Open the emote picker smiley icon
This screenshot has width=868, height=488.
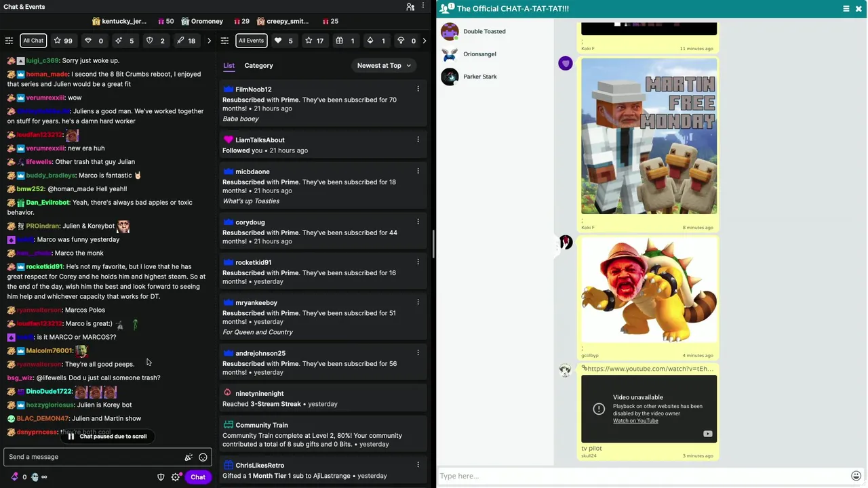(x=203, y=457)
